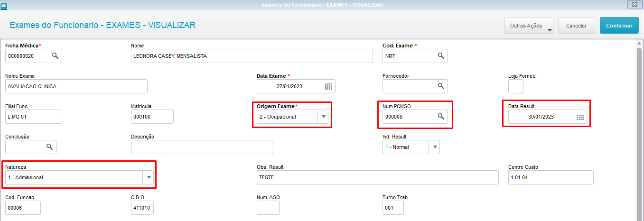The width and height of the screenshot is (644, 221).
Task: Open the Data Exame calendar picker
Action: [328, 86]
